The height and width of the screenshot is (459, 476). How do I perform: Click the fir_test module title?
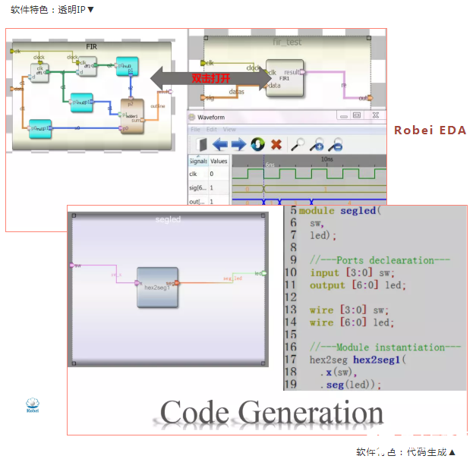tap(287, 42)
